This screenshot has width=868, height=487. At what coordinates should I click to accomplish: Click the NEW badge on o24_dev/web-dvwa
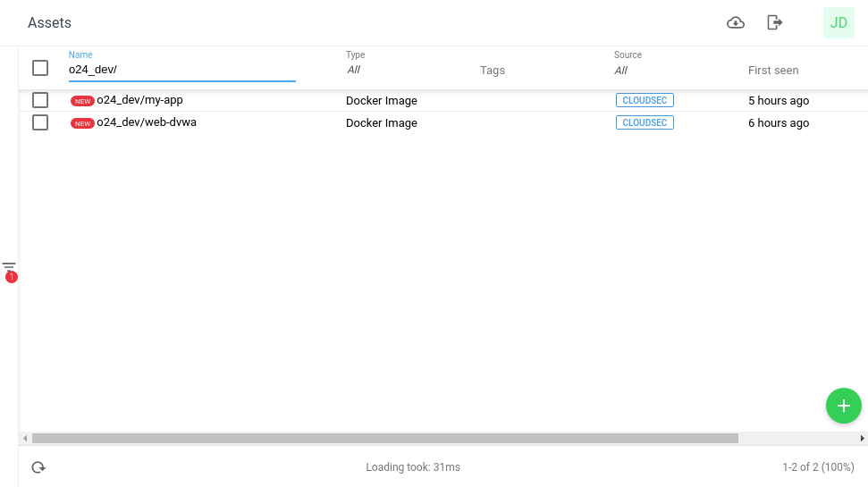coord(82,123)
